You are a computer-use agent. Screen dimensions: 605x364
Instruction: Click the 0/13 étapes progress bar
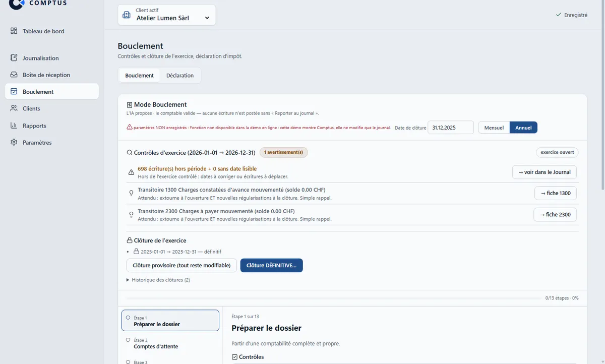tap(334, 298)
